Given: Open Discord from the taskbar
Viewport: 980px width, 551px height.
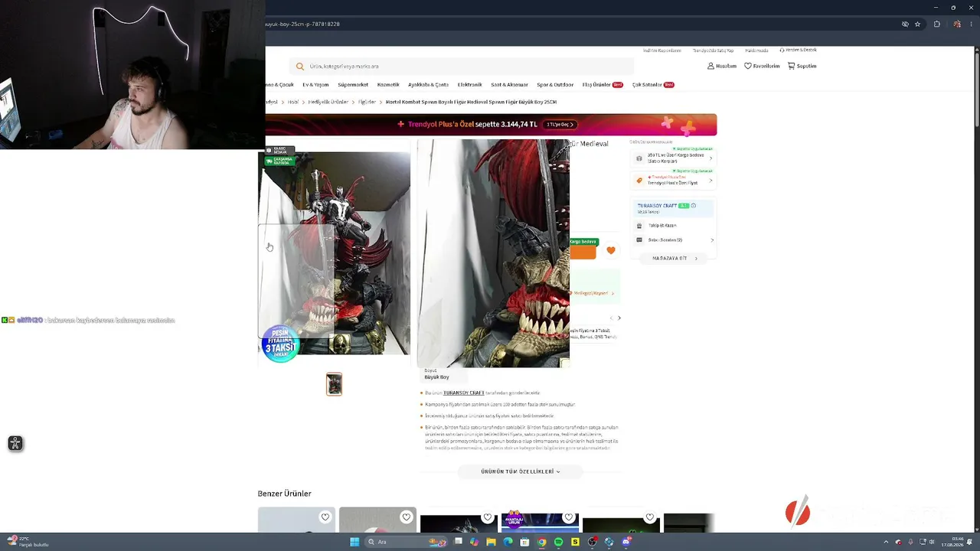Looking at the screenshot, I should 626,542.
